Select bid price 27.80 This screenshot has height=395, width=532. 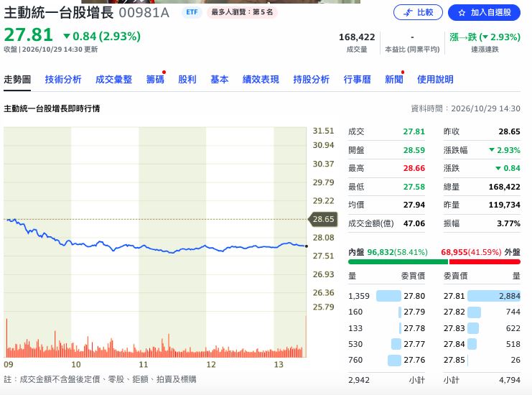pos(414,296)
